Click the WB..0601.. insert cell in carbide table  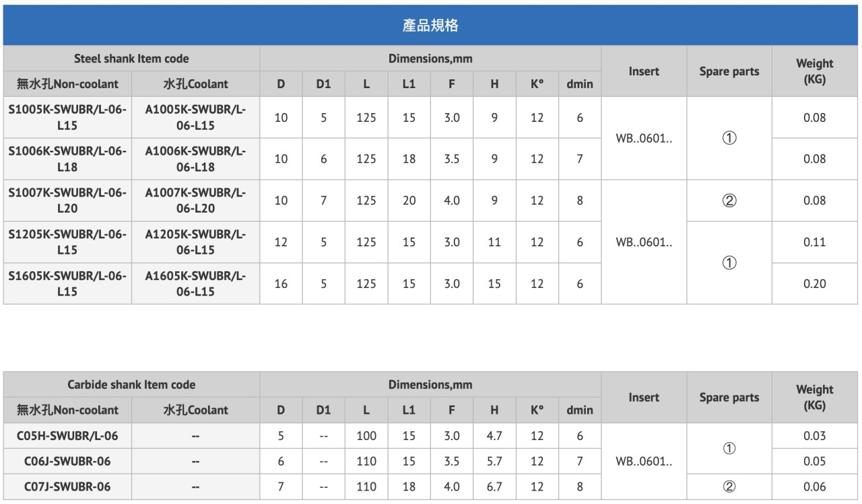point(644,461)
